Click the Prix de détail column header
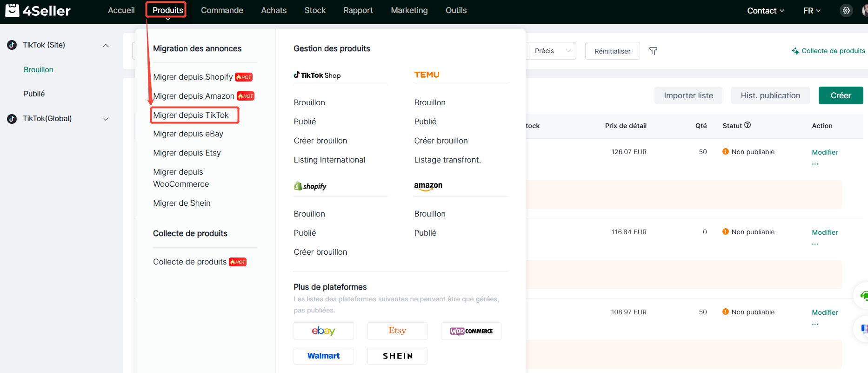The width and height of the screenshot is (868, 373). (626, 126)
